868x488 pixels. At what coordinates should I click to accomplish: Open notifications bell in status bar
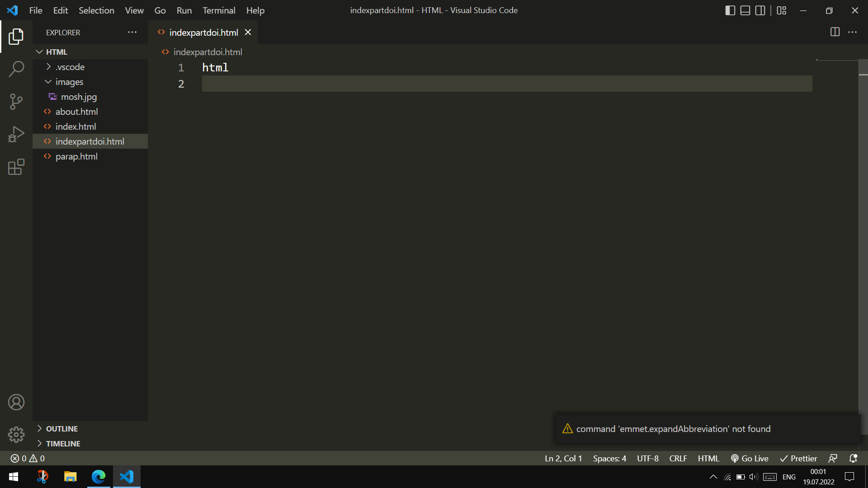(854, 458)
